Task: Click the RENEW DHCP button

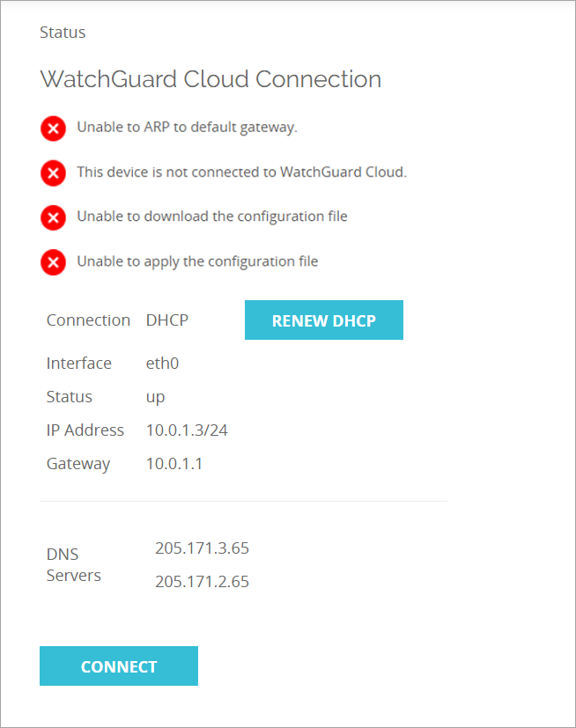Action: point(323,320)
